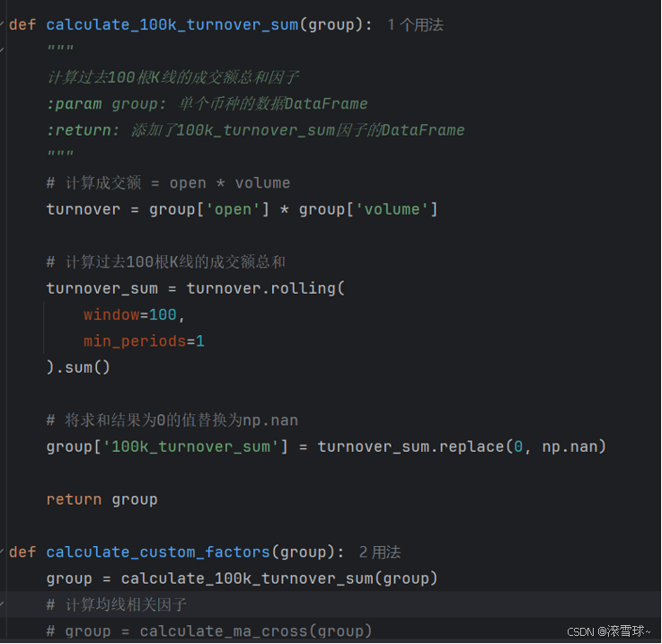Click the calculate_100k_turnover_sum(group) call in calculate_custom_factors
The height and width of the screenshot is (644, 662).
pos(279,578)
